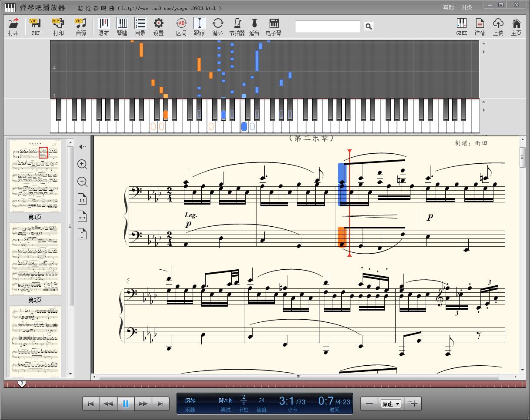
Task: Click the 打印 print icon
Action: click(58, 26)
